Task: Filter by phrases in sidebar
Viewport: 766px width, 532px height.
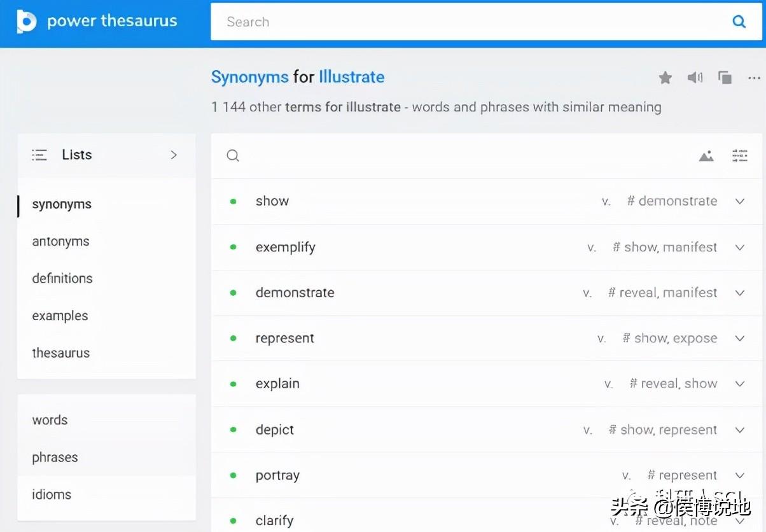Action: (x=55, y=458)
